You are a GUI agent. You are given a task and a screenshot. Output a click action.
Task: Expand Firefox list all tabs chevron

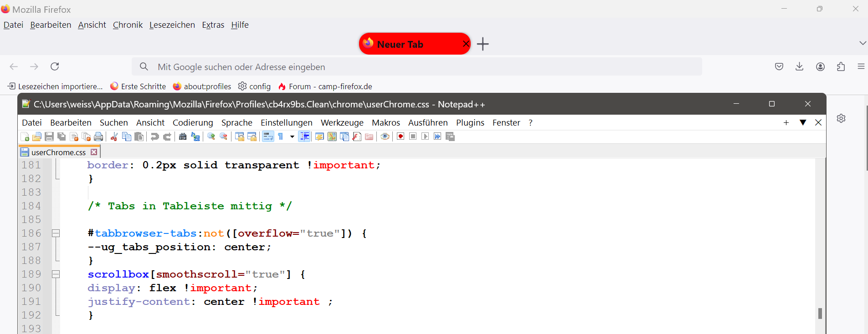pyautogui.click(x=863, y=43)
